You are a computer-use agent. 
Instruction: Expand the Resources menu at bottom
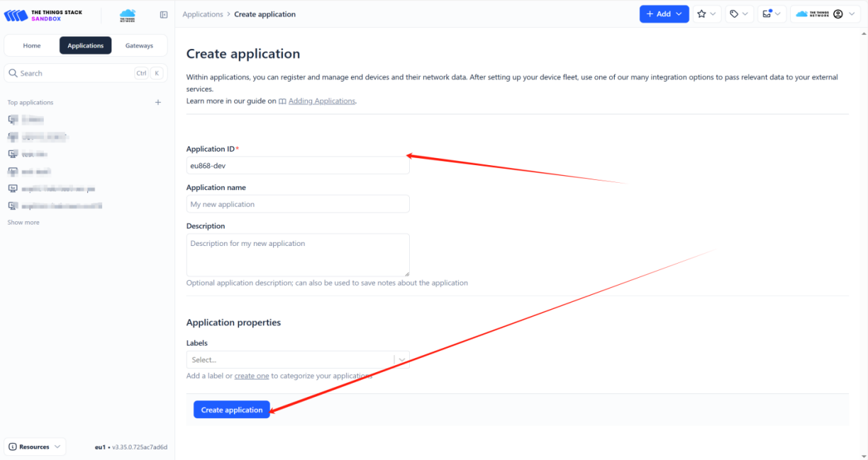(x=35, y=447)
